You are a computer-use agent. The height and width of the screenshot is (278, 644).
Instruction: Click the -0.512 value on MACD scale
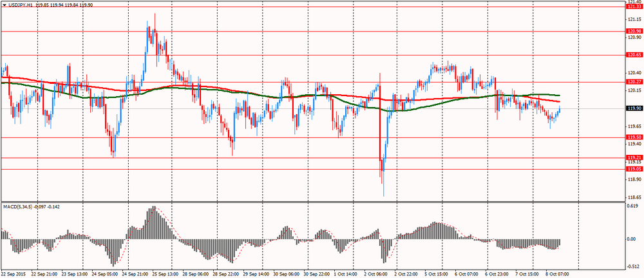coord(632,266)
